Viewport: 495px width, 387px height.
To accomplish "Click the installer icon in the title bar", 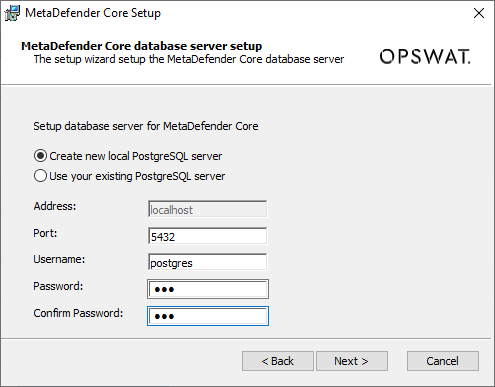I will [x=12, y=13].
